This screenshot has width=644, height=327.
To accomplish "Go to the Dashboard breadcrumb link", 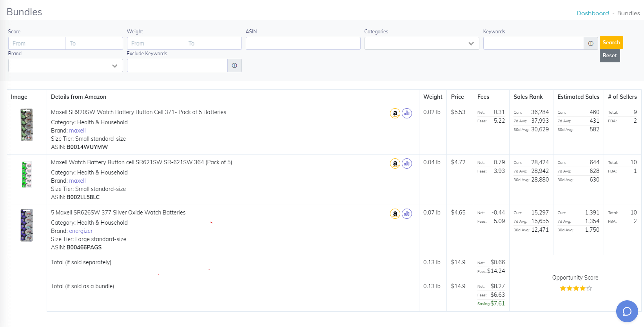I will pos(593,13).
